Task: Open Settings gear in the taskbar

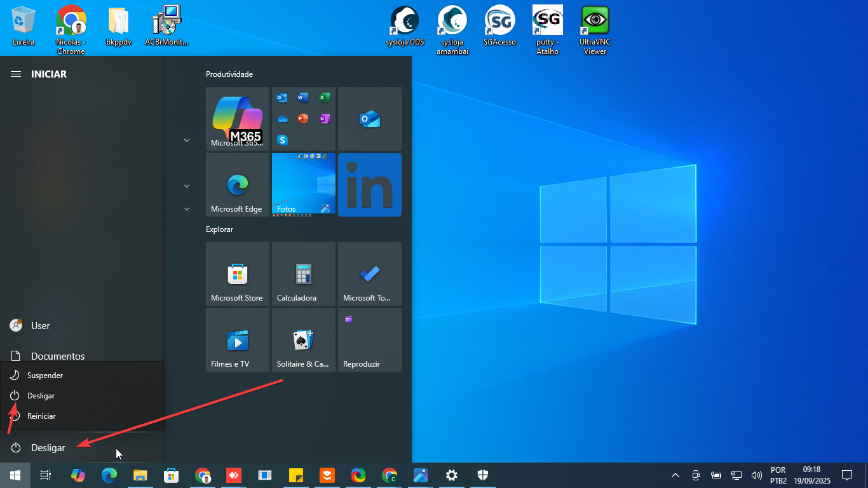Action: (x=452, y=475)
